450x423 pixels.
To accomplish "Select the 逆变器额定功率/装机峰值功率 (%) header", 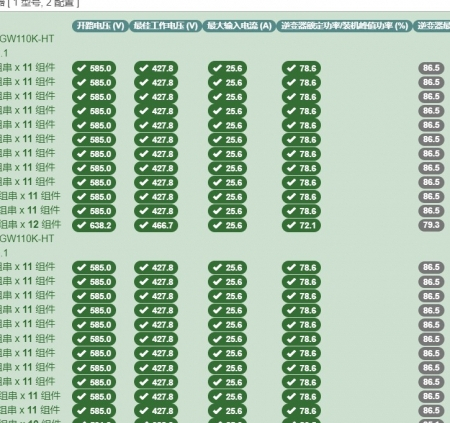I will point(344,26).
